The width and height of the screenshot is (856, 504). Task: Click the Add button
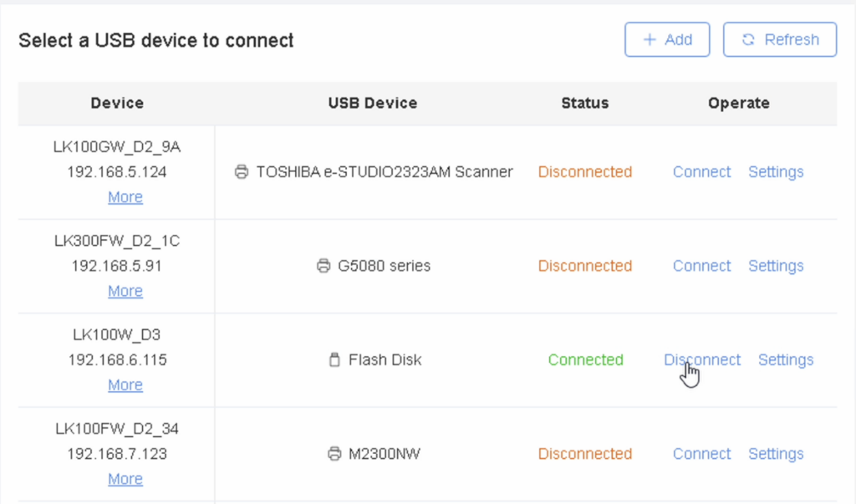click(667, 39)
